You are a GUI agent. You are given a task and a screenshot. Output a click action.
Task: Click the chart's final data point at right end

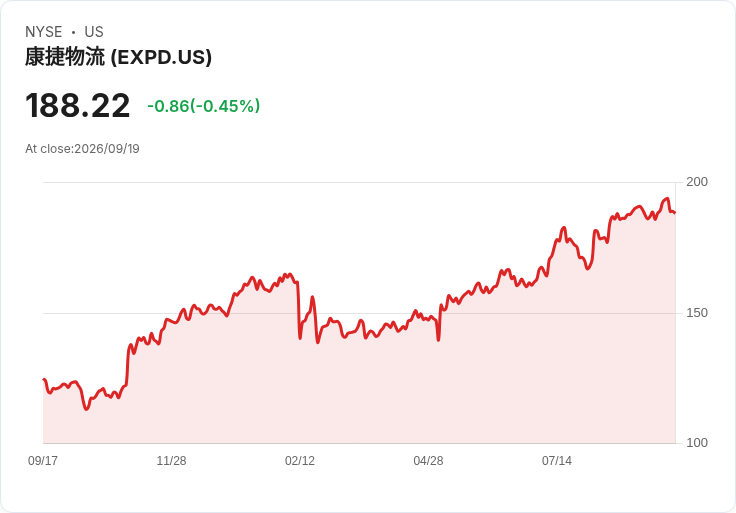tap(675, 213)
